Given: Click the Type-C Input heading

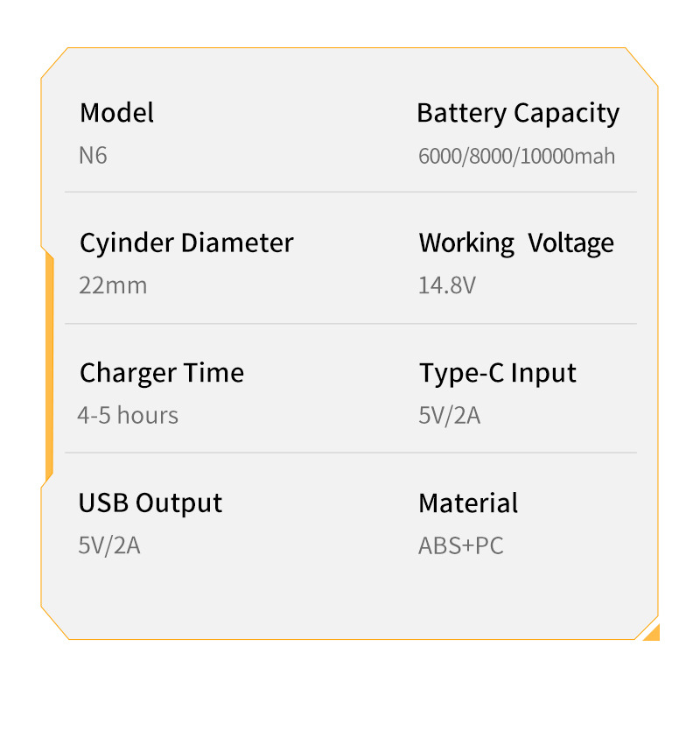Looking at the screenshot, I should (x=497, y=373).
